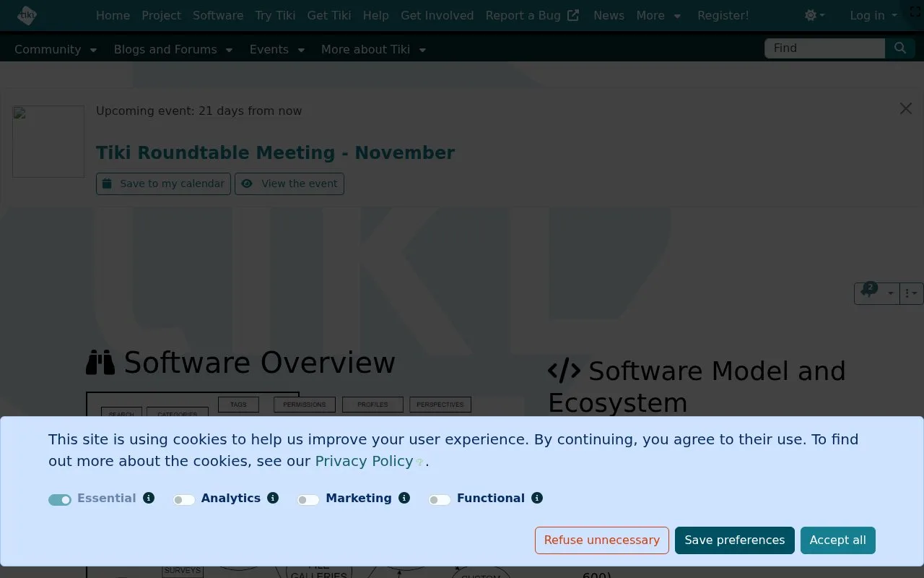924x578 pixels.
Task: Click the Tiki logo in the top bar
Action: pos(27,15)
